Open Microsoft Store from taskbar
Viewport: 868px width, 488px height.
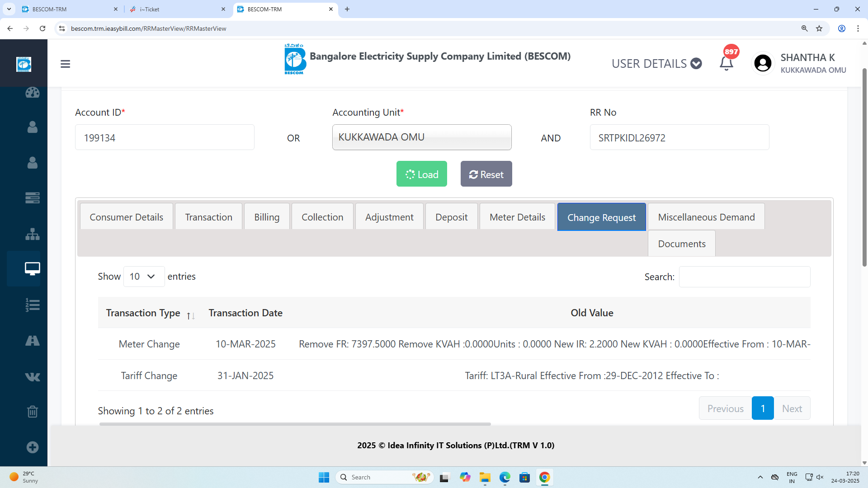click(x=524, y=477)
